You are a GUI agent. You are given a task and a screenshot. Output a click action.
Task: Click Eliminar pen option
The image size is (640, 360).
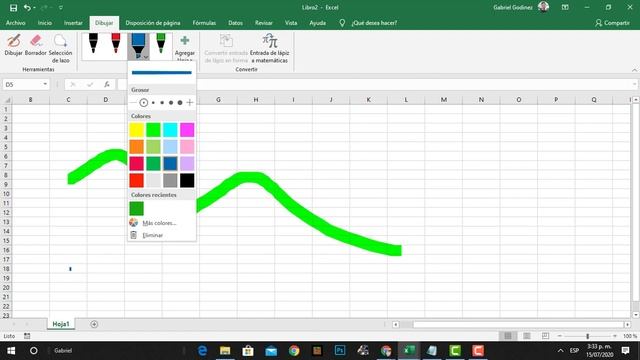click(153, 235)
